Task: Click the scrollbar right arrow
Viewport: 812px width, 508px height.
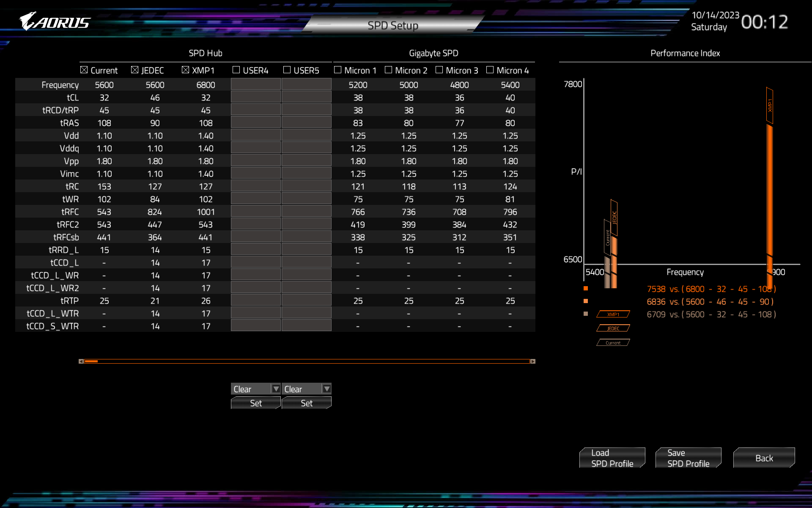Action: [533, 361]
